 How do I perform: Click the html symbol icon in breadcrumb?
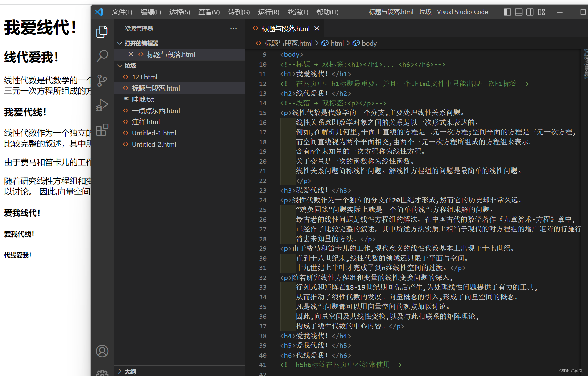325,43
